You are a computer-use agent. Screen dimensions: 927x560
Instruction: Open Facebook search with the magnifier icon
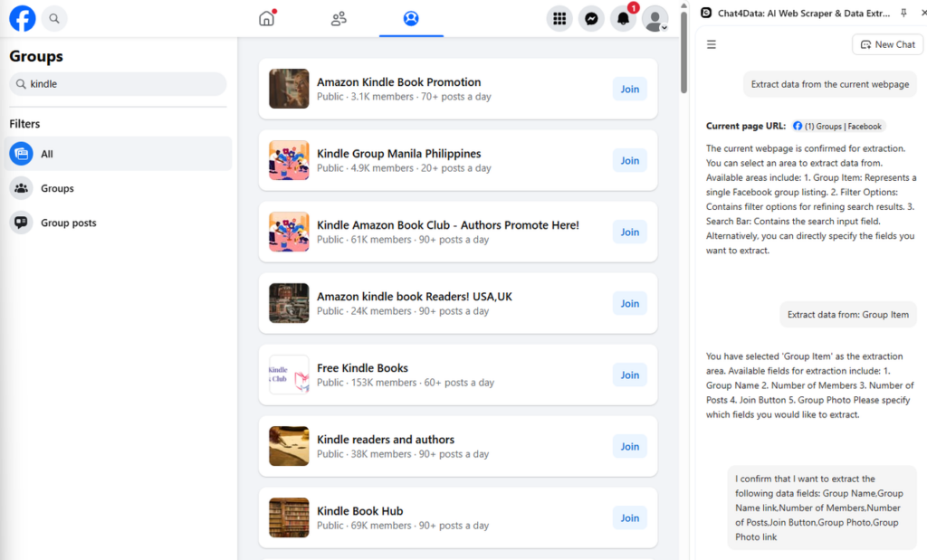coord(53,18)
